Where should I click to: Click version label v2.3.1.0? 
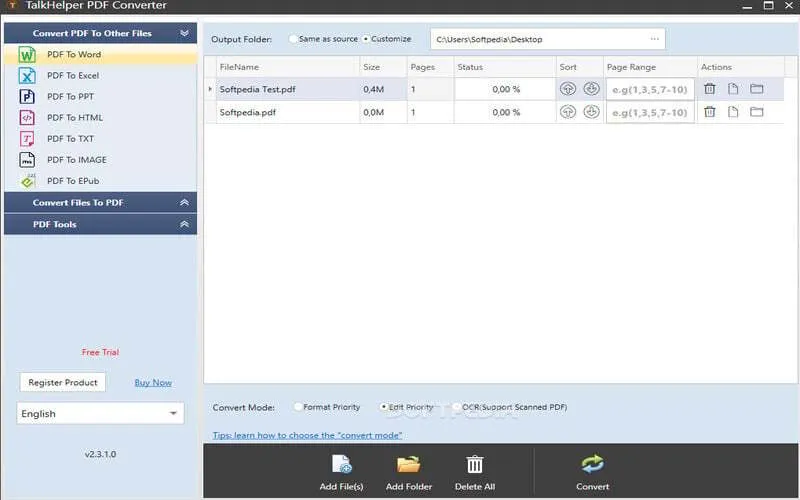click(x=100, y=454)
